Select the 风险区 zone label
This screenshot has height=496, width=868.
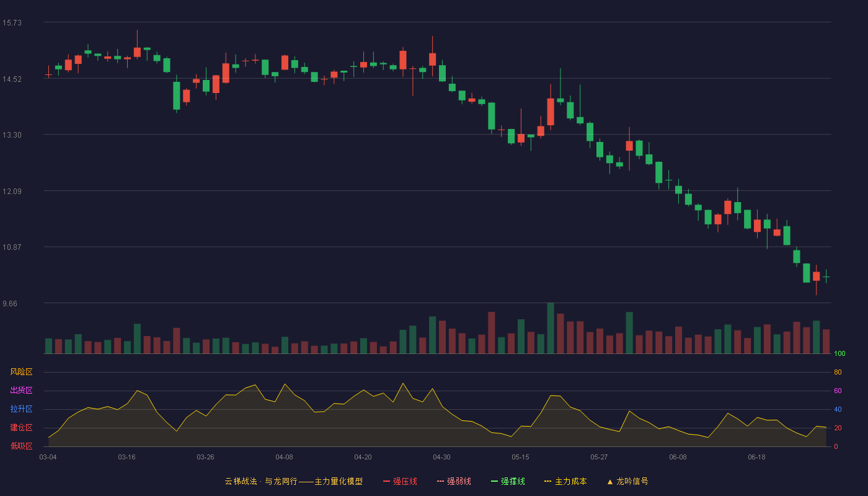21,372
